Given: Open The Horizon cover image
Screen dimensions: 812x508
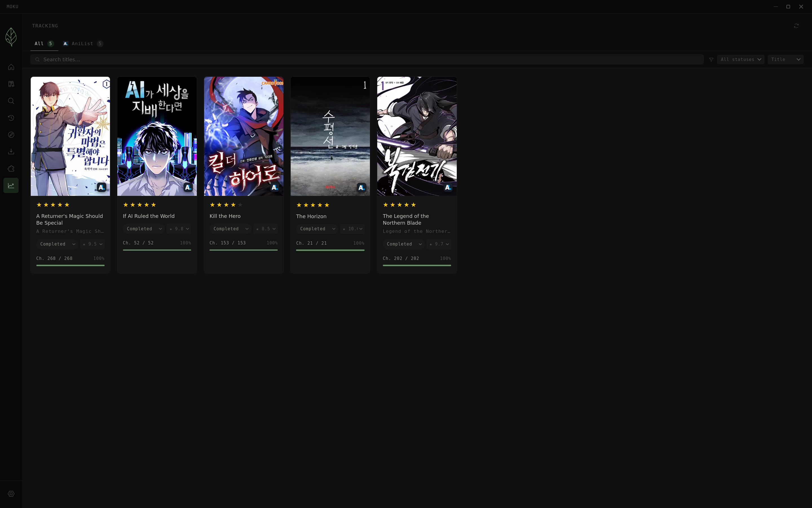Looking at the screenshot, I should click(x=330, y=136).
